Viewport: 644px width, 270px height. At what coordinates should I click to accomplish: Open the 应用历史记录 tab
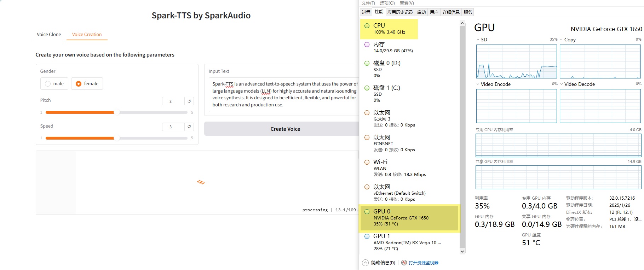(x=400, y=12)
